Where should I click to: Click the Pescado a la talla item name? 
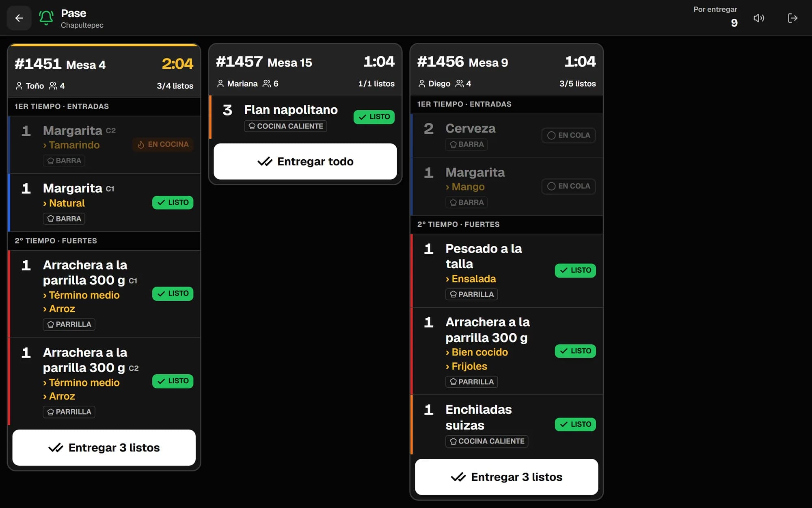point(484,256)
